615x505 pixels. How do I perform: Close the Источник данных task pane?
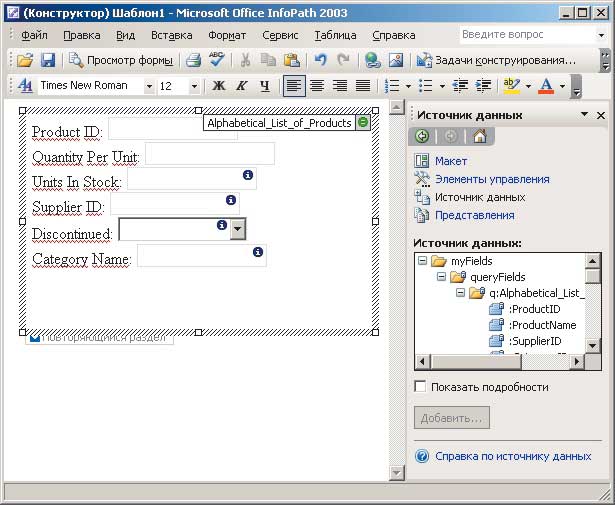pos(601,115)
